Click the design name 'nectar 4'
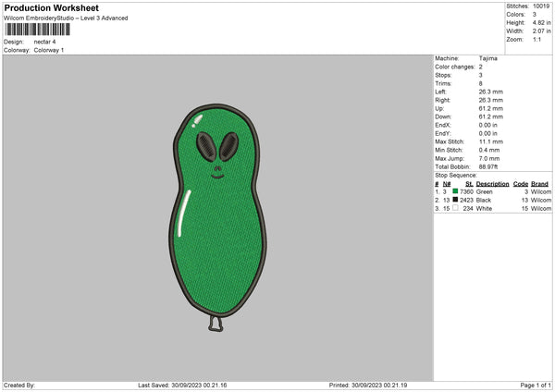 point(44,42)
